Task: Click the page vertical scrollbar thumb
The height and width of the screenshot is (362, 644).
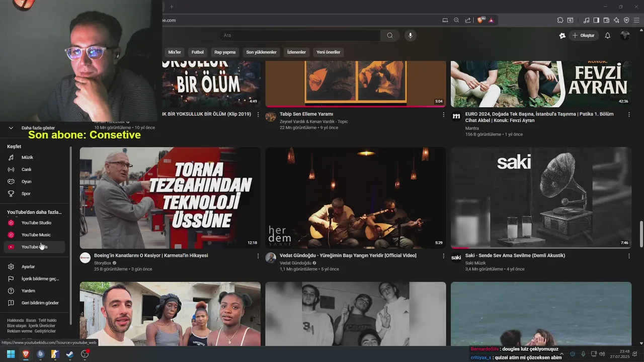Action: (641, 234)
